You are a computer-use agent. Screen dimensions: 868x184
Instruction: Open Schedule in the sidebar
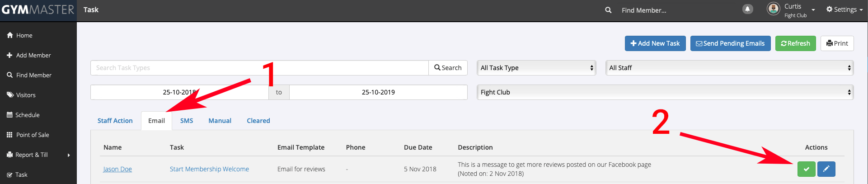click(27, 115)
